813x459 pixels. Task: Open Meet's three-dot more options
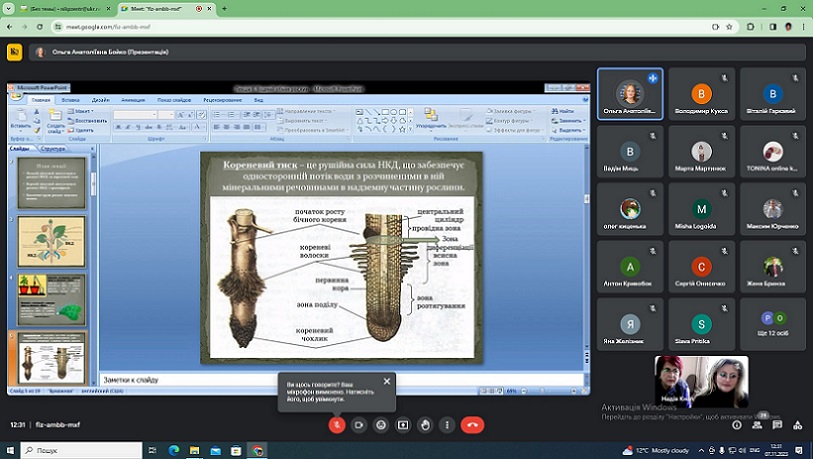[x=447, y=425]
